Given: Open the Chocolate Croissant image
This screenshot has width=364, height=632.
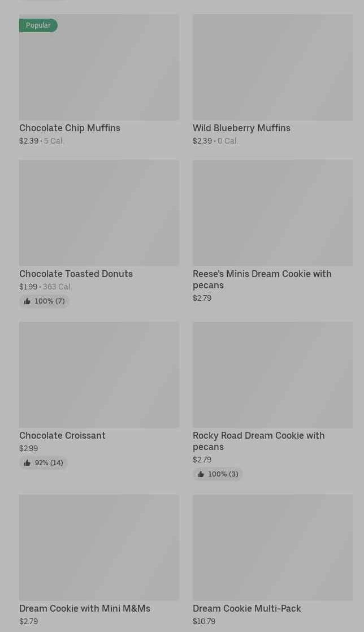Looking at the screenshot, I should click(99, 374).
